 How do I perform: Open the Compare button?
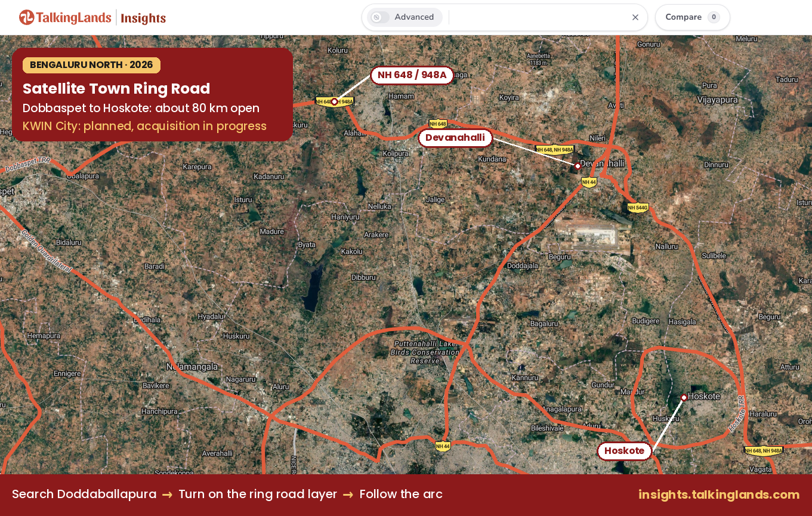click(692, 17)
